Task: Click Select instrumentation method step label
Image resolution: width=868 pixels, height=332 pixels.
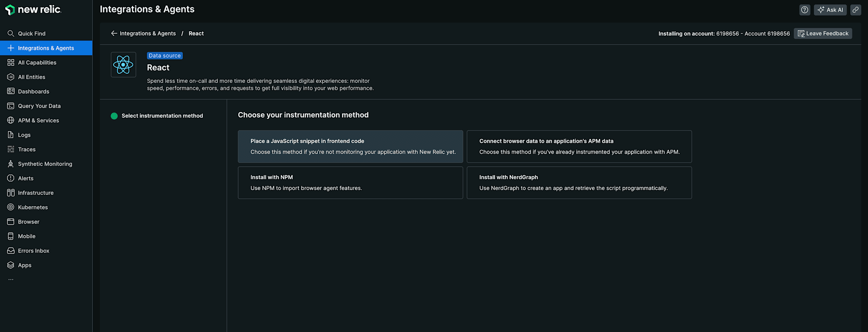Action: 162,116
